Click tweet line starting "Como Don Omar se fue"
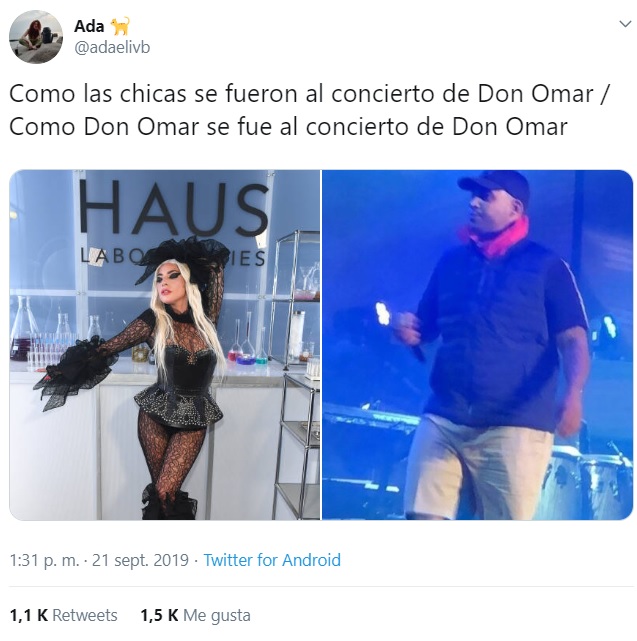This screenshot has width=637, height=641. 288,126
